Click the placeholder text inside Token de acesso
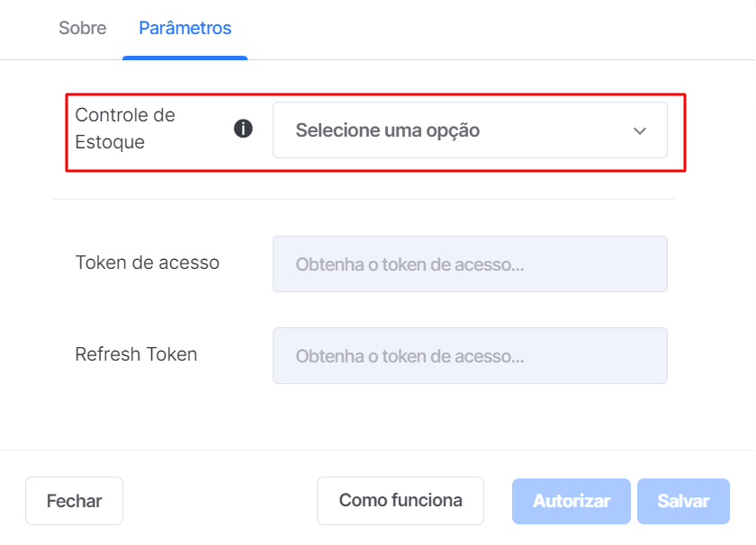The image size is (756, 545). point(409,264)
